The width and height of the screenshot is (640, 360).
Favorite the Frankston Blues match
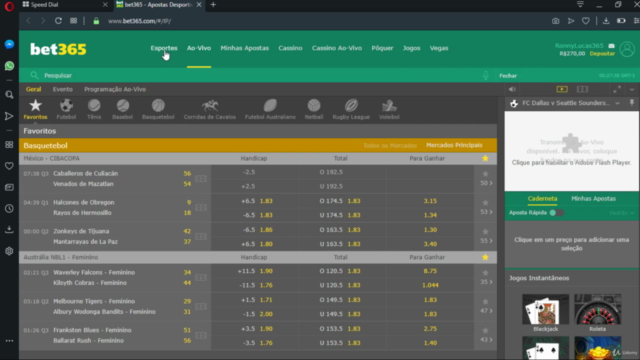click(485, 331)
